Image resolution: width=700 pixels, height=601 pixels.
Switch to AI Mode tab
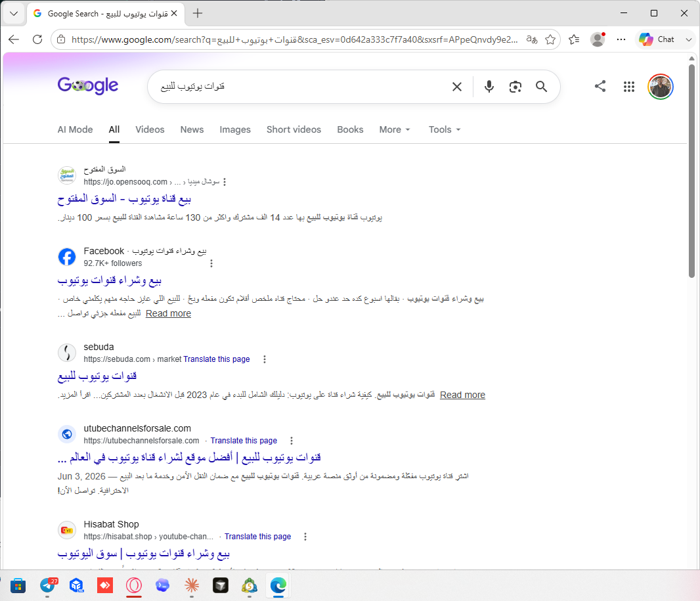coord(75,129)
